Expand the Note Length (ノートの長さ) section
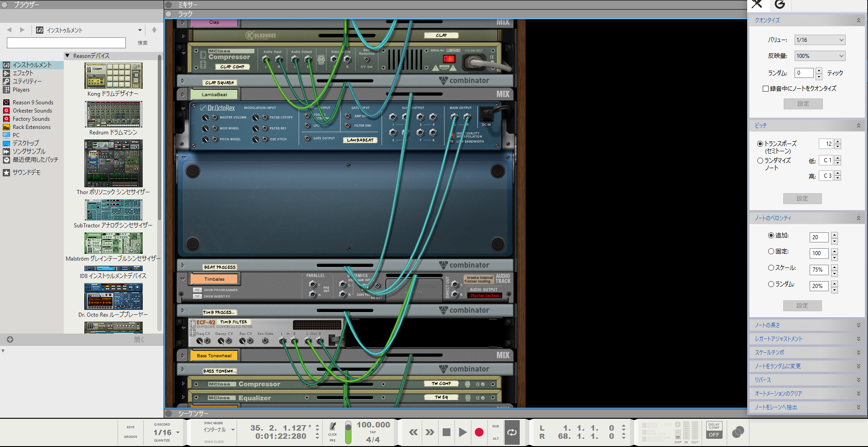 pyautogui.click(x=858, y=325)
